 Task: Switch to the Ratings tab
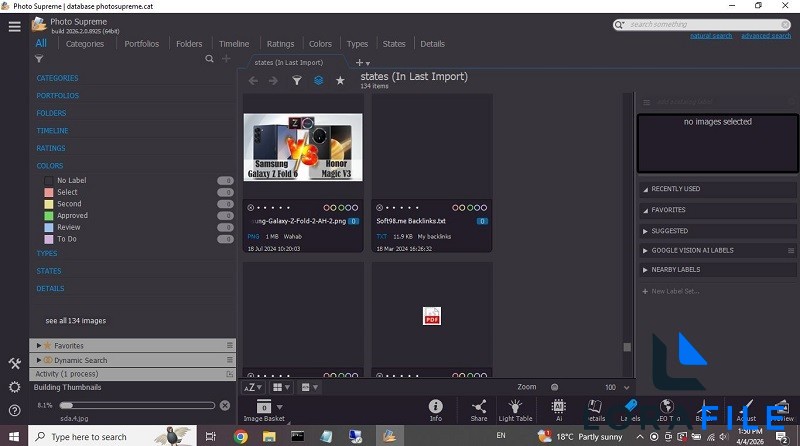(x=280, y=44)
